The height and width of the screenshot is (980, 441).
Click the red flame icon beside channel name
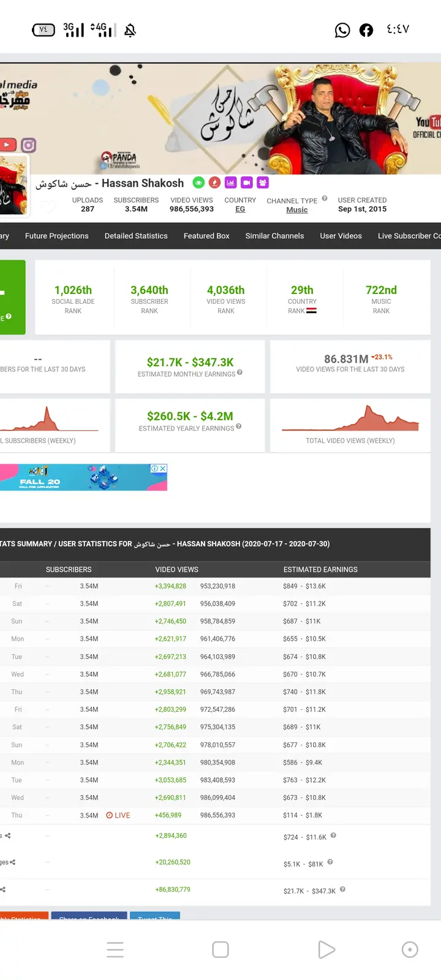tap(214, 183)
